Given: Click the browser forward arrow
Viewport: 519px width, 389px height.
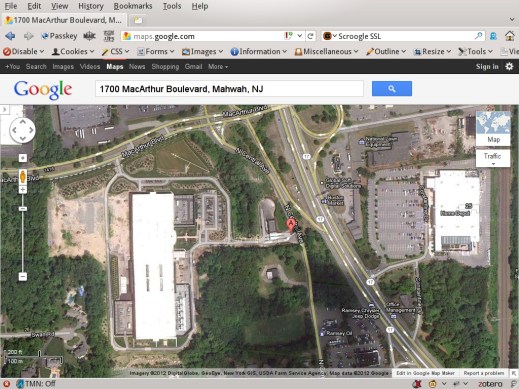Looking at the screenshot, I should (29, 36).
